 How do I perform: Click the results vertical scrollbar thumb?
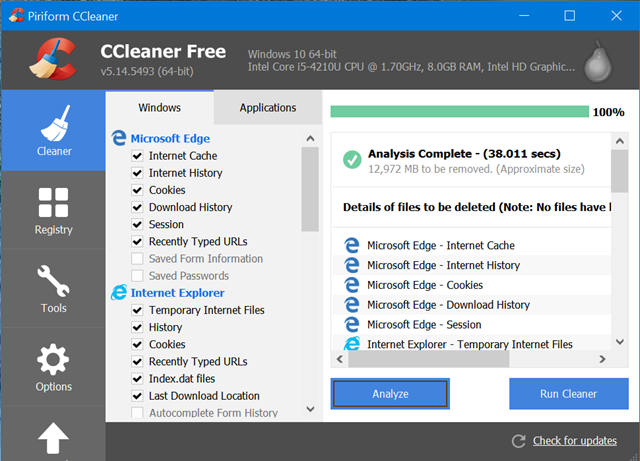click(x=620, y=171)
